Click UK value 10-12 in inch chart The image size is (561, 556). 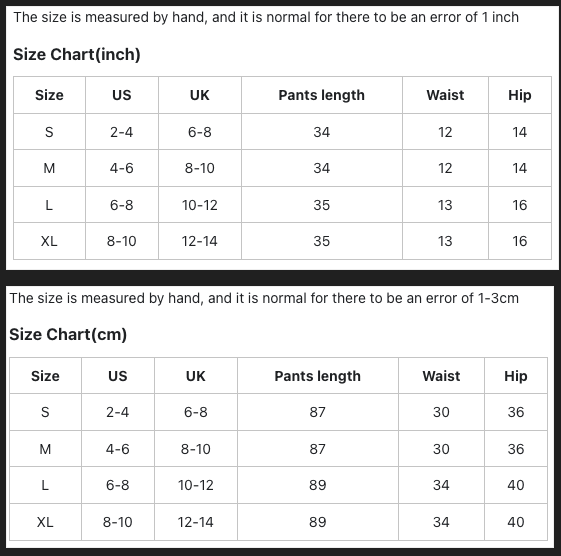tap(200, 205)
